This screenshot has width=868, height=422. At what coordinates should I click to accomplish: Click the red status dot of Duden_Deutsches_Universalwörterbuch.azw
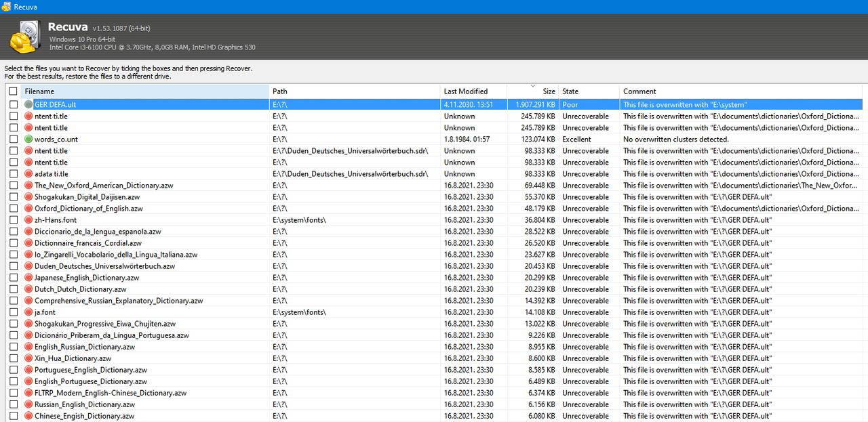coord(28,266)
